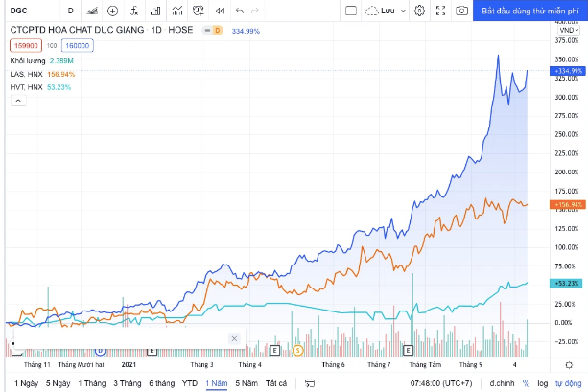Take a chart snapshot with camera icon
Image resolution: width=588 pixels, height=392 pixels.
pyautogui.click(x=461, y=11)
